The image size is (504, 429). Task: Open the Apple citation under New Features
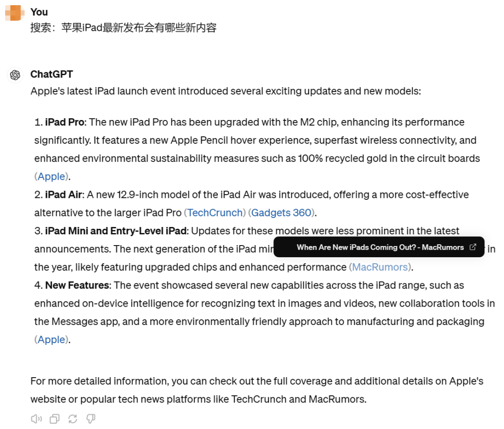(51, 340)
